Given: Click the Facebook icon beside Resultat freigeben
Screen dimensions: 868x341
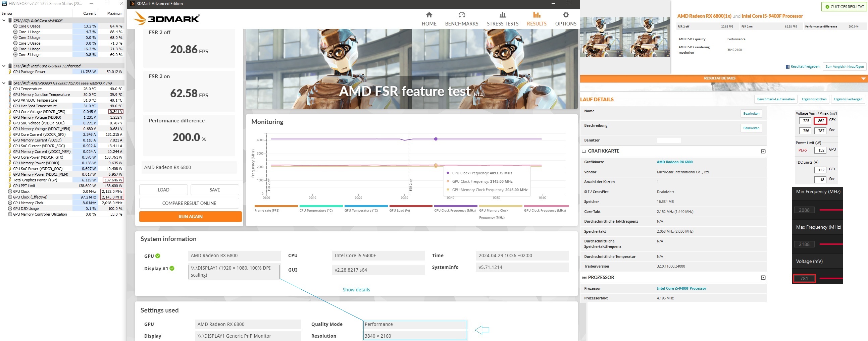Looking at the screenshot, I should pyautogui.click(x=787, y=67).
